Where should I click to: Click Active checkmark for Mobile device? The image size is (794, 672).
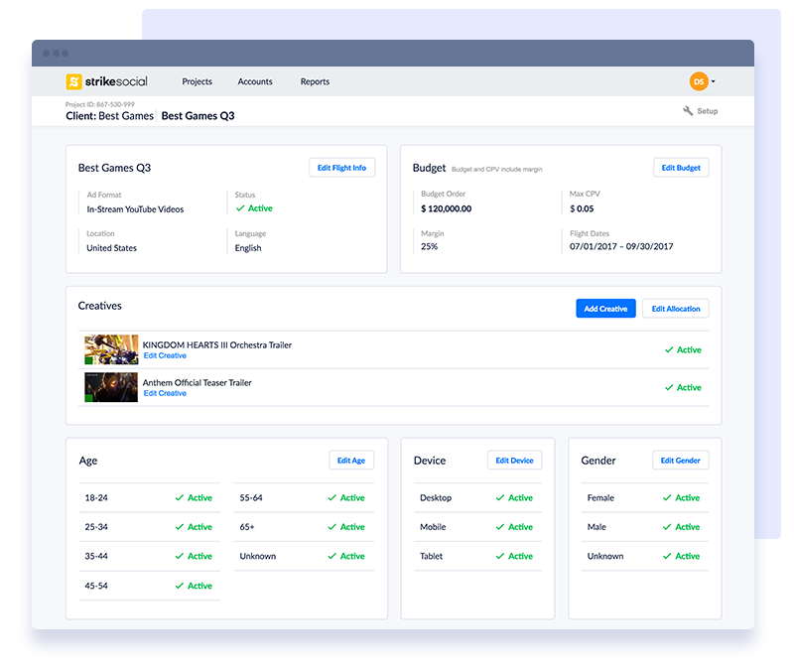[x=500, y=527]
